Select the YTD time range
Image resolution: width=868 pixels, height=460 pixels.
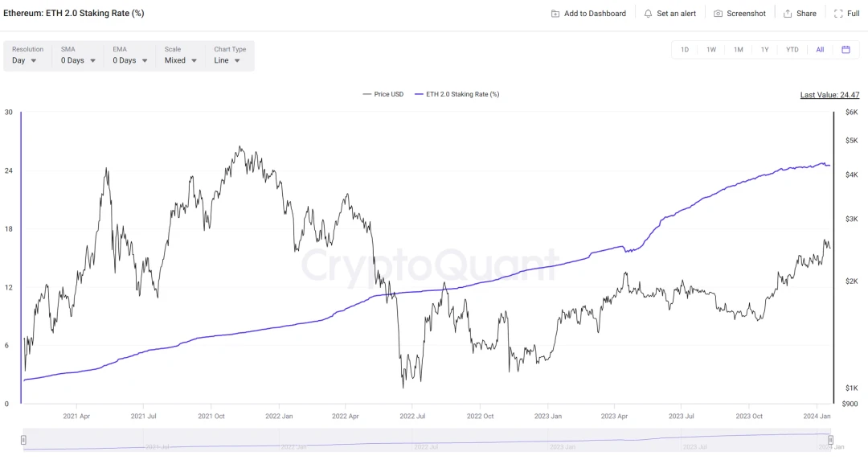click(x=792, y=50)
